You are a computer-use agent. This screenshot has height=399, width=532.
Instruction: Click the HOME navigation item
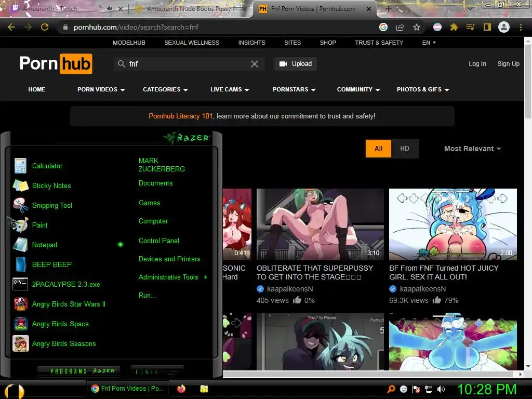(37, 89)
